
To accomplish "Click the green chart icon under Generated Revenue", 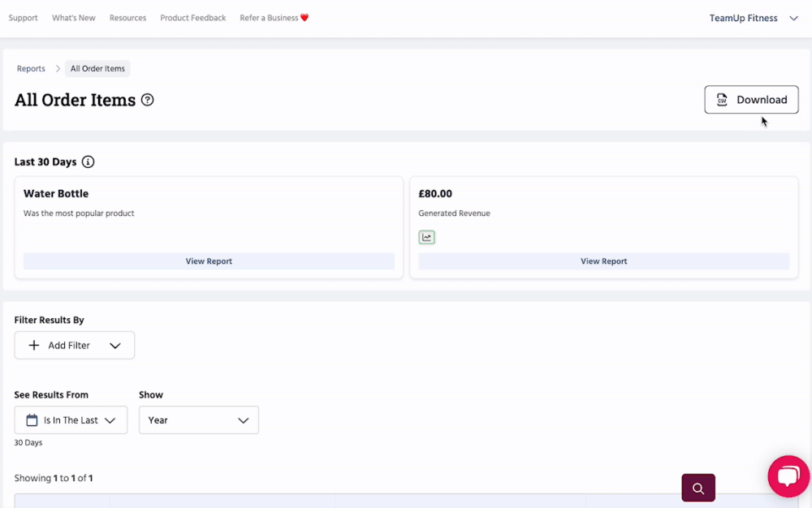I will pyautogui.click(x=427, y=237).
